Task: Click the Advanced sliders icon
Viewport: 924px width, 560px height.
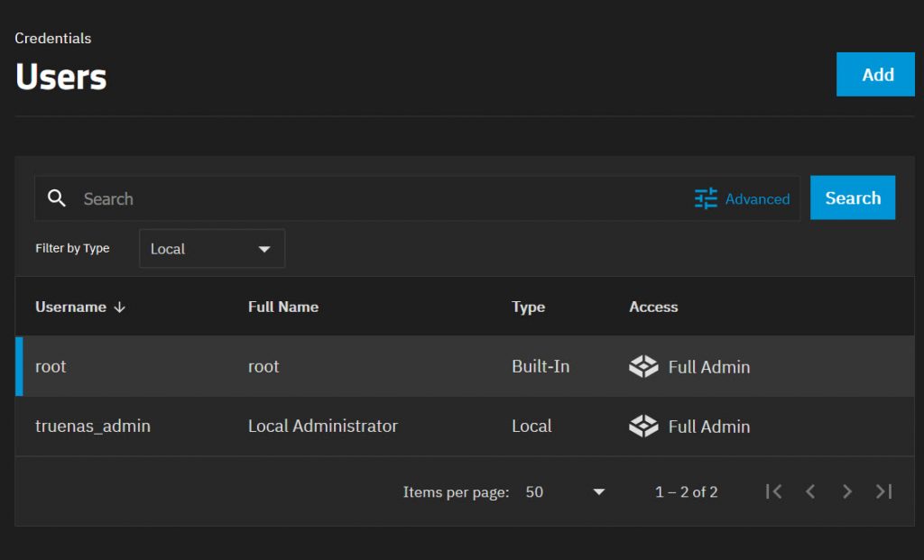Action: [x=706, y=198]
